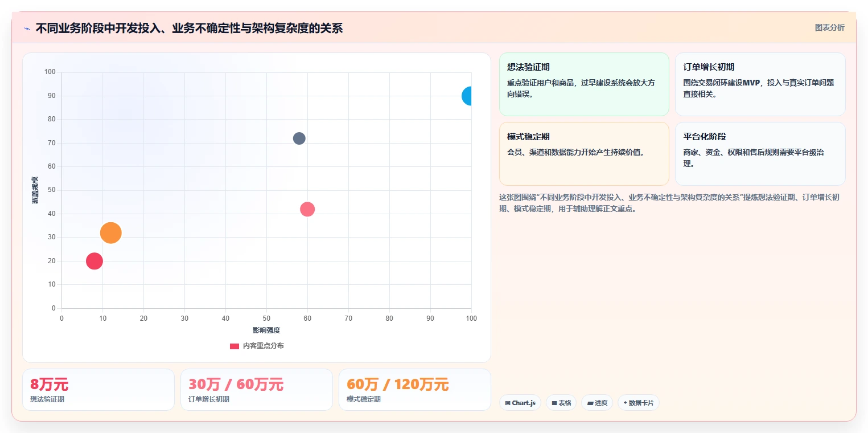
Task: Click the orange bubble at impact 12
Action: (x=110, y=232)
